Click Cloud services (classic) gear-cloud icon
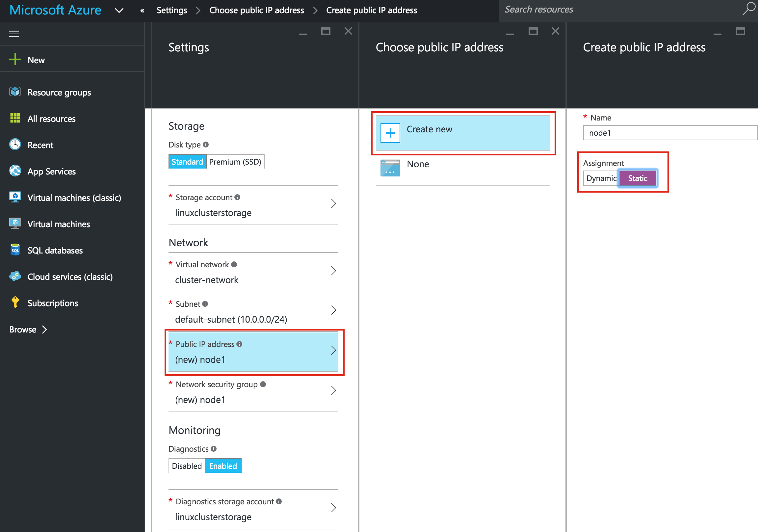Screen dimensions: 758x532 pyautogui.click(x=15, y=277)
